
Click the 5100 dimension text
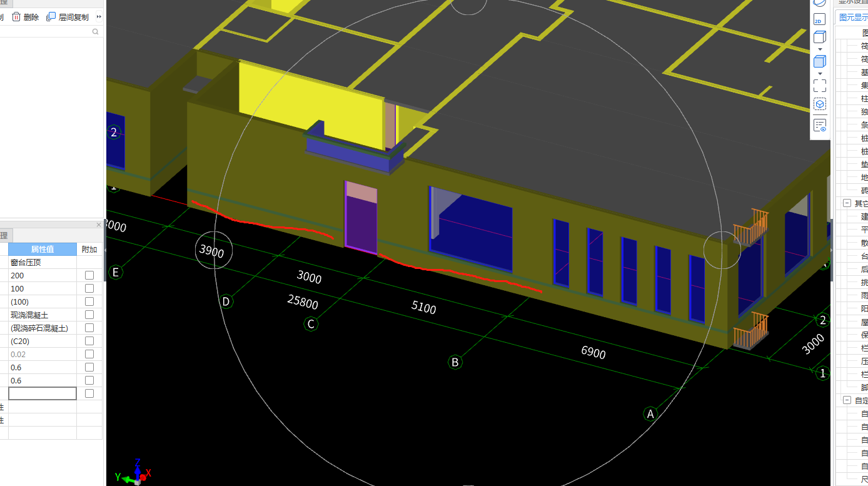424,307
